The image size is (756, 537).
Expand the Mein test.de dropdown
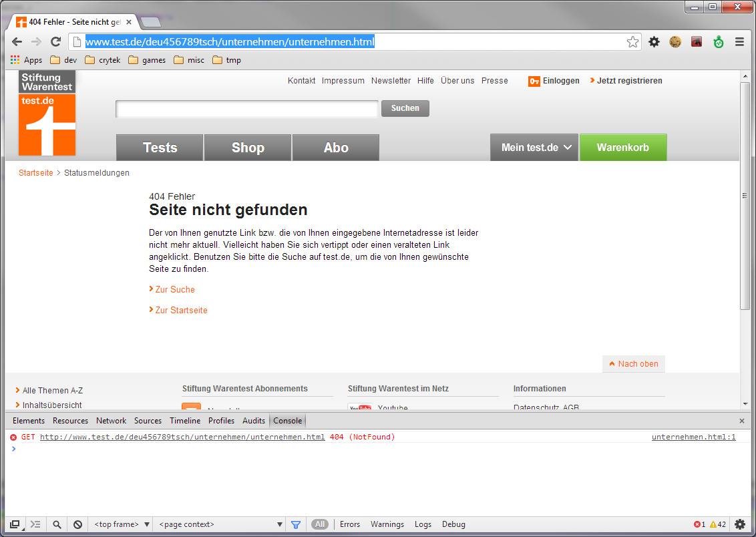click(x=534, y=148)
